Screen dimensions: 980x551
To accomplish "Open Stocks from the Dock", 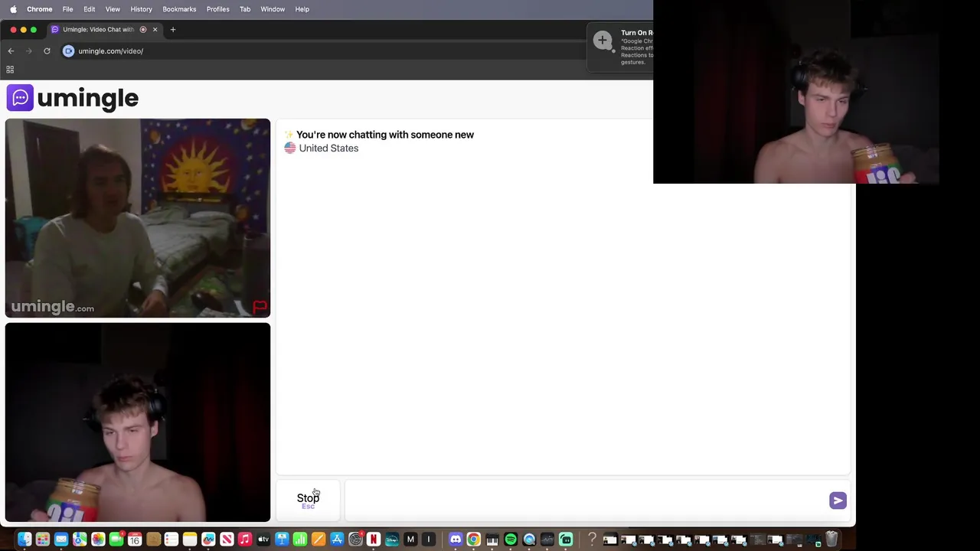I will [547, 540].
